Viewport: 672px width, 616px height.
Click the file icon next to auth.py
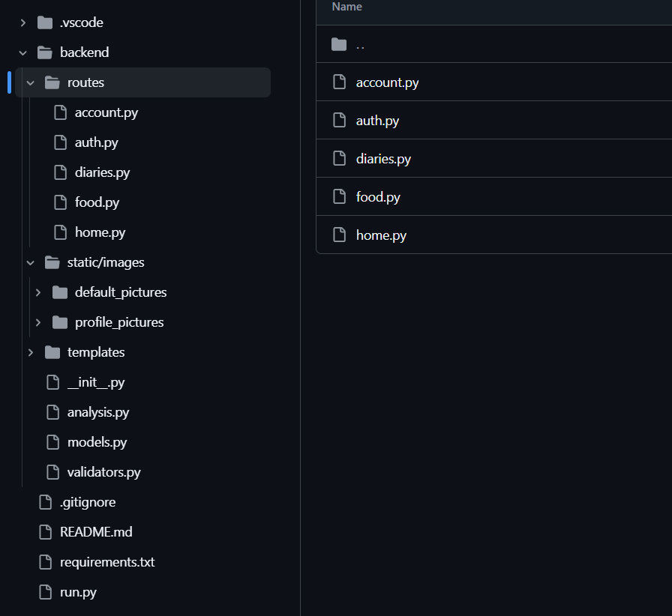pos(60,142)
